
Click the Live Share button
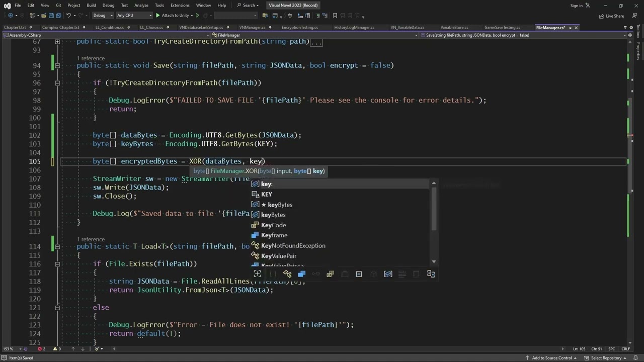(612, 16)
